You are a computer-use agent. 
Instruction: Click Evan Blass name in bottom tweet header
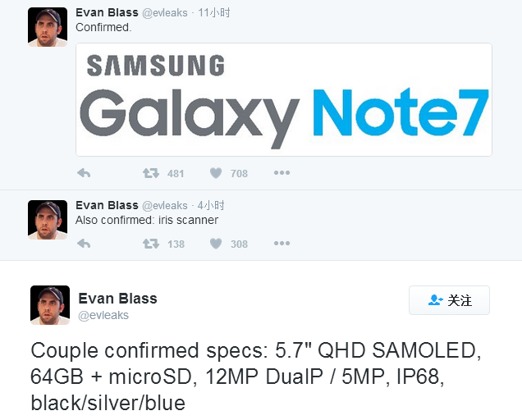click(x=117, y=299)
